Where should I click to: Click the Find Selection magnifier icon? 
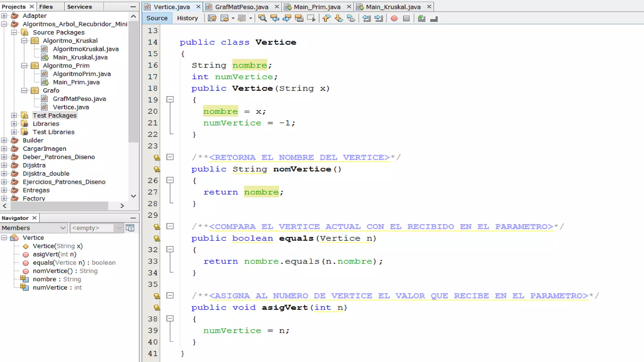[x=262, y=18]
